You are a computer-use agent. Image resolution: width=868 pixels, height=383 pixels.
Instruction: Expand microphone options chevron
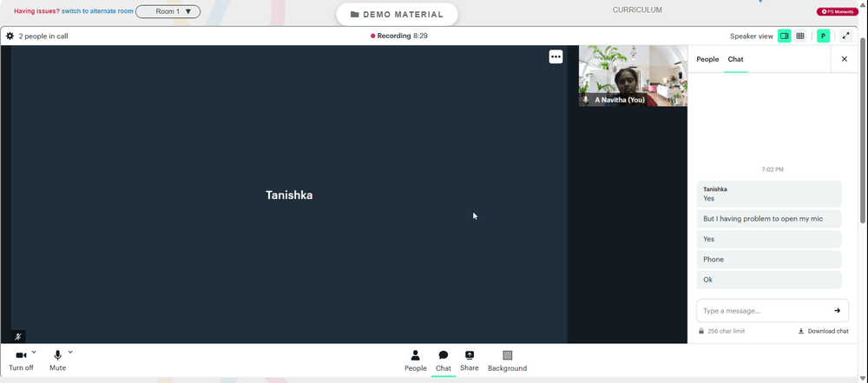click(x=70, y=352)
